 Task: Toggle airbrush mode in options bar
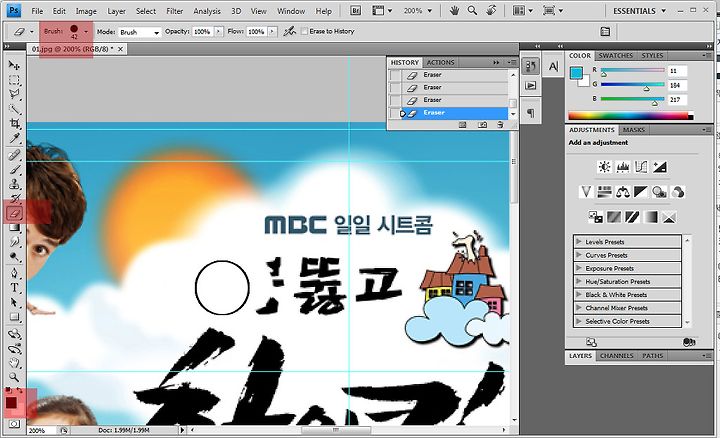[x=289, y=31]
